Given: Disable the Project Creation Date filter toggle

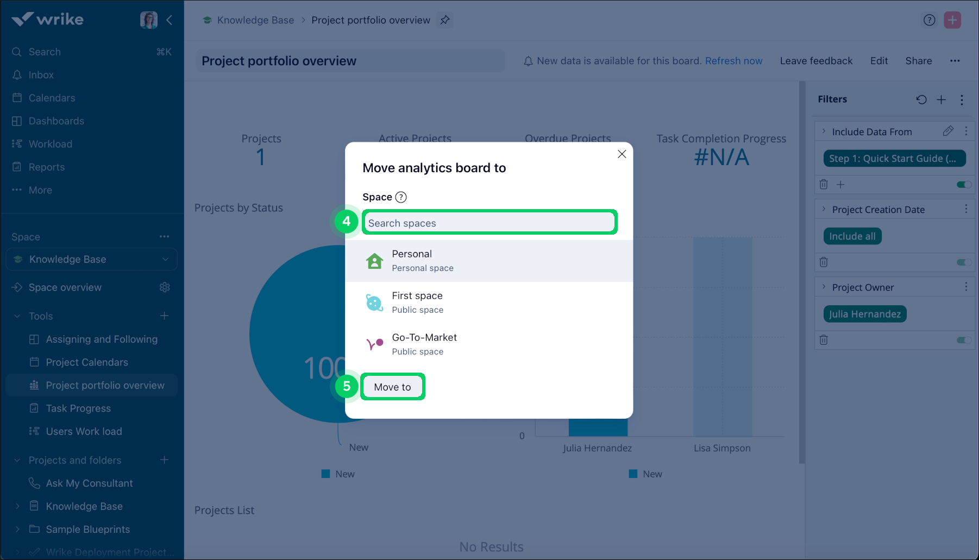Looking at the screenshot, I should coord(964,262).
